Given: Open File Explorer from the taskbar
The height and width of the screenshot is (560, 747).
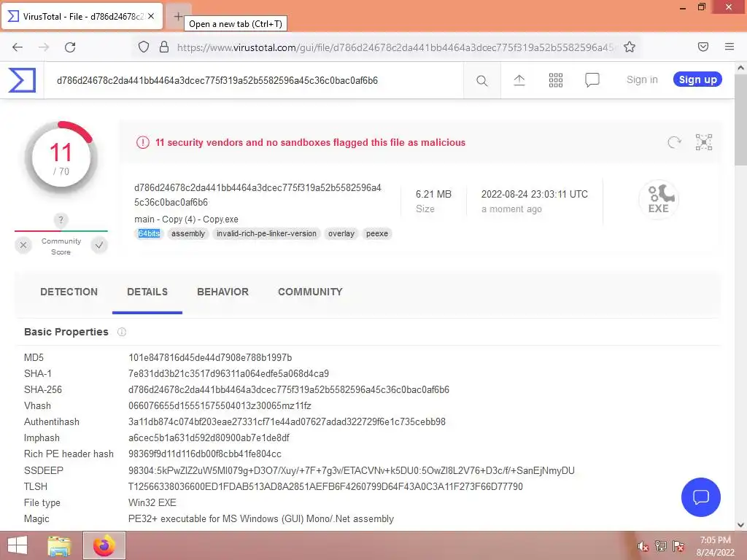Looking at the screenshot, I should pos(59,545).
